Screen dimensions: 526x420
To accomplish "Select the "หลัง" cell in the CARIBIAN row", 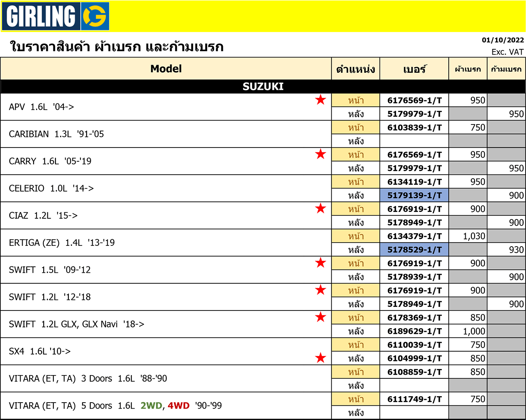I will coord(356,141).
